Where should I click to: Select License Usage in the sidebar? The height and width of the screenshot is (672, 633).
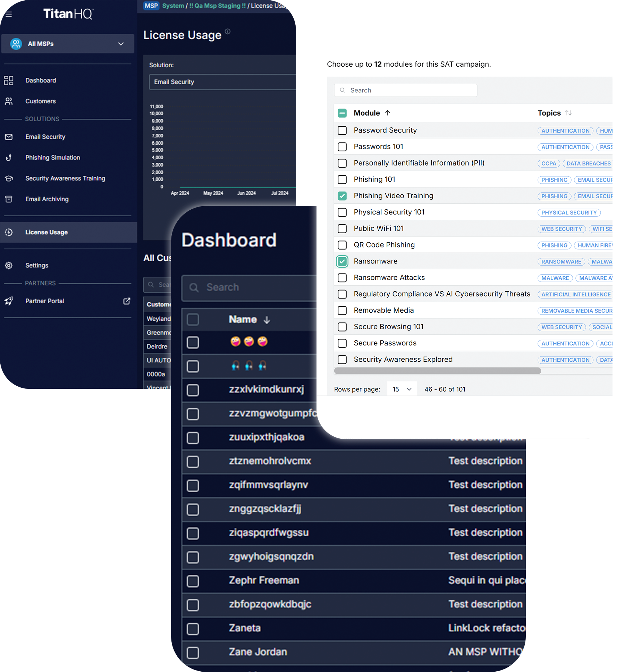(47, 232)
